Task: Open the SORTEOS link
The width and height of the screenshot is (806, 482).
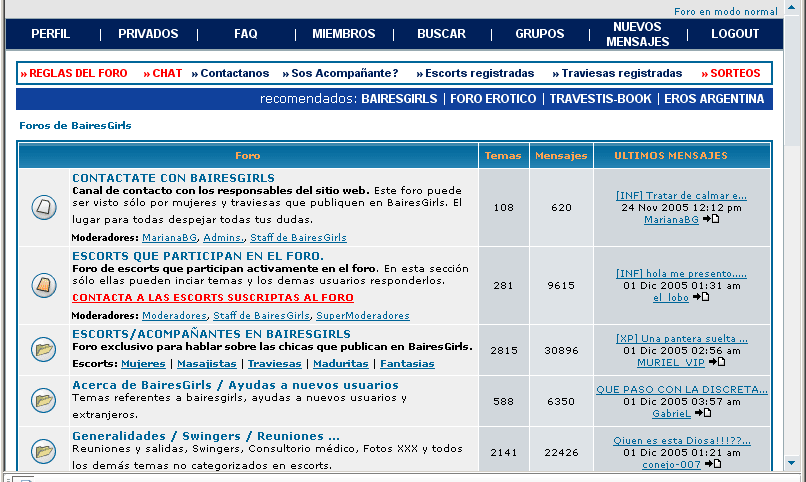Action: click(x=730, y=73)
